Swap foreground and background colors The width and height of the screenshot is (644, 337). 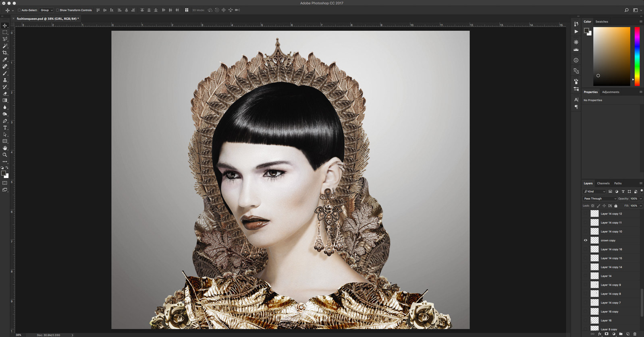tap(7, 167)
